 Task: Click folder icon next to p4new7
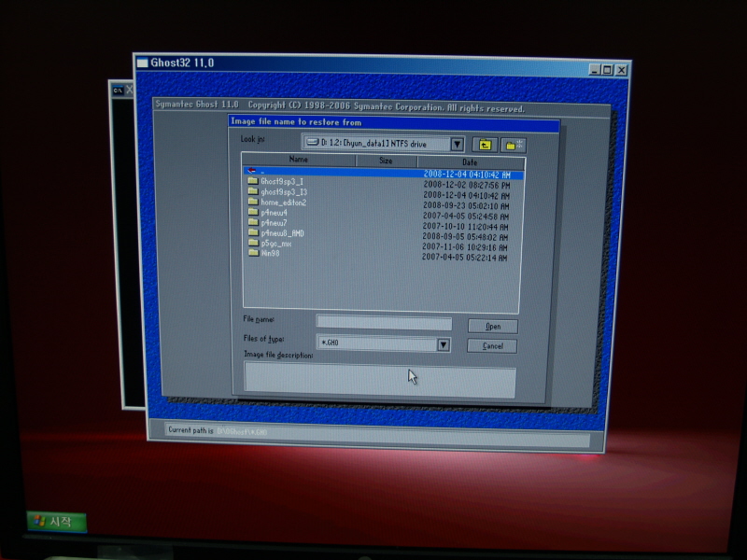pyautogui.click(x=252, y=222)
